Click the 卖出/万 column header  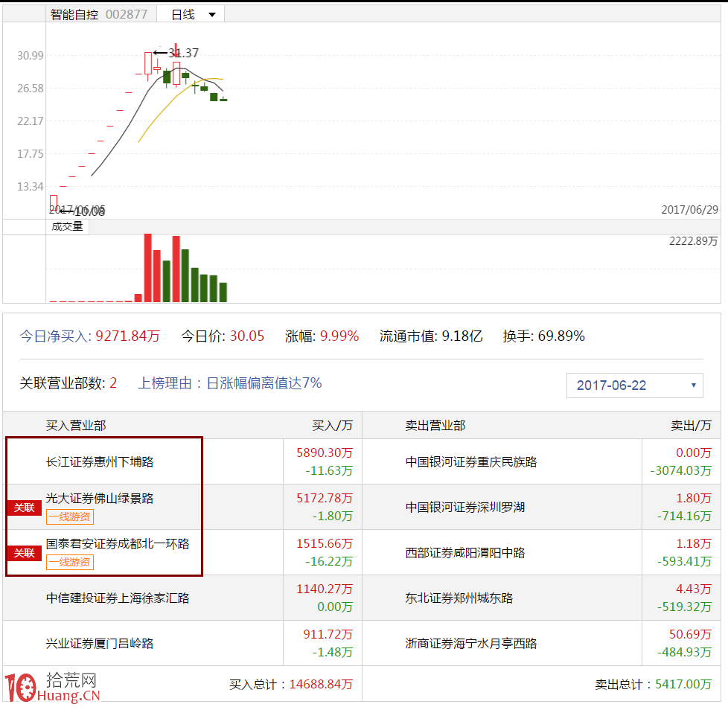click(x=691, y=426)
